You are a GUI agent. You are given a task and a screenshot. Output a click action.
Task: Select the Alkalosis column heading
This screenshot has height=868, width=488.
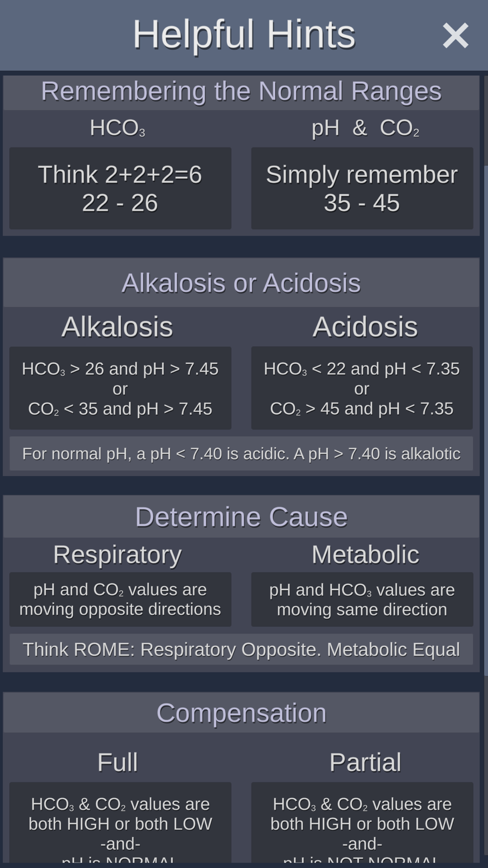[117, 327]
